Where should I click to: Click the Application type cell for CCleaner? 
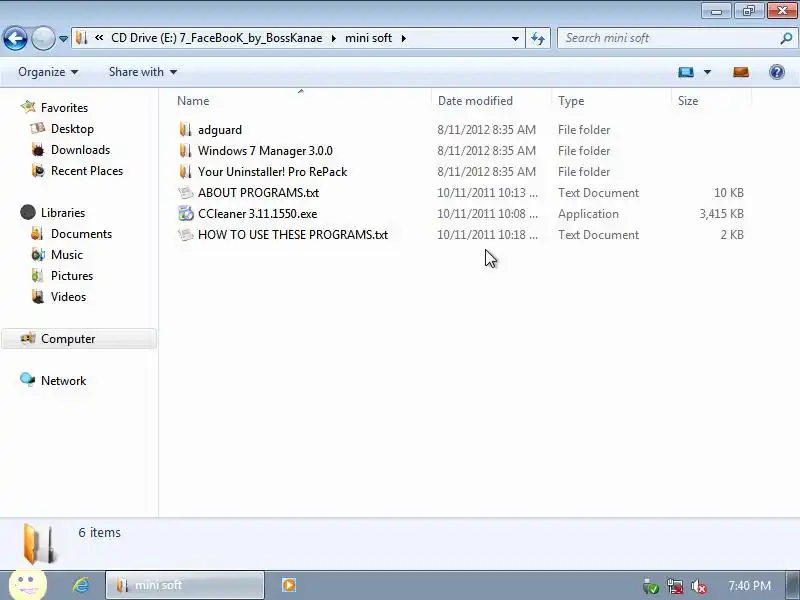(588, 214)
